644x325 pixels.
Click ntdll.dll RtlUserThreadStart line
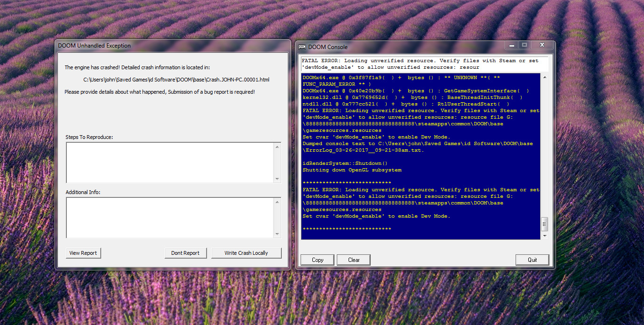coord(406,104)
